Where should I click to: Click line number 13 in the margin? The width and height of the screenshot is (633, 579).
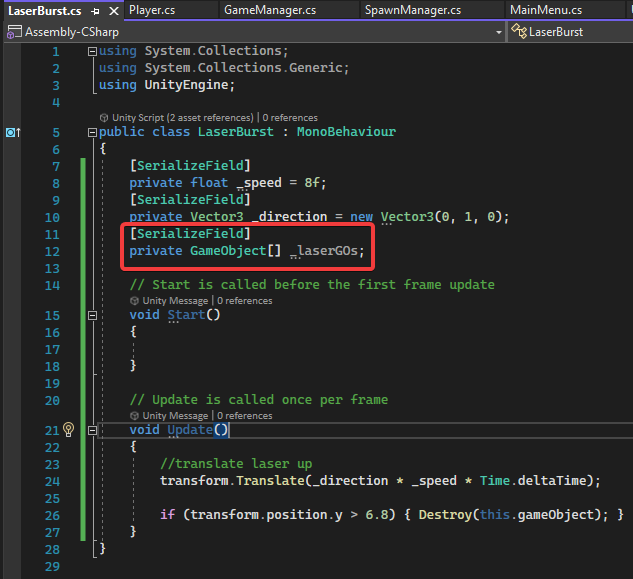click(52, 269)
